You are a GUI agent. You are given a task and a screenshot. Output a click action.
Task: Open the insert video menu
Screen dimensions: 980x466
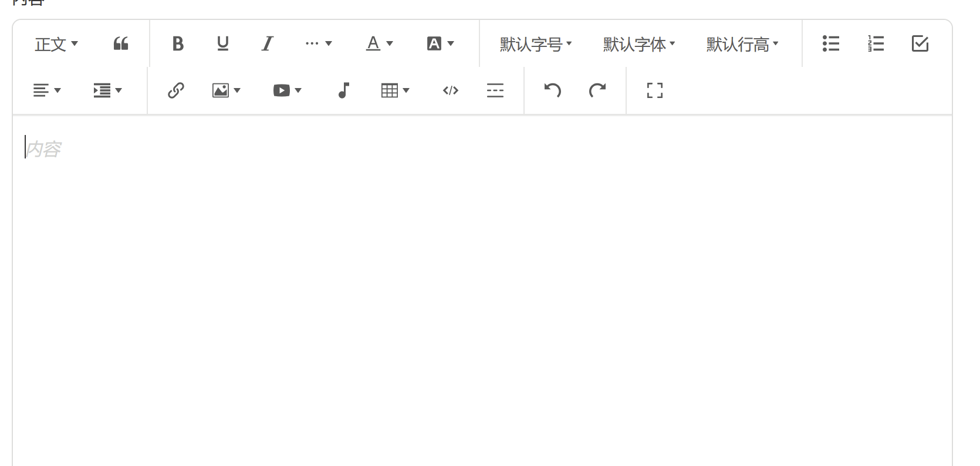[x=288, y=90]
